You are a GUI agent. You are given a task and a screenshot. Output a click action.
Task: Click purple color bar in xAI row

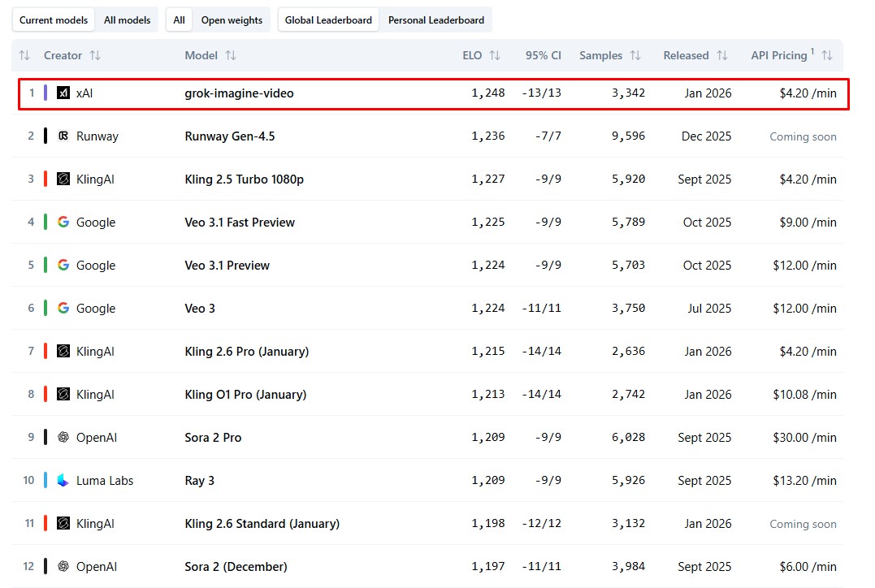click(45, 93)
